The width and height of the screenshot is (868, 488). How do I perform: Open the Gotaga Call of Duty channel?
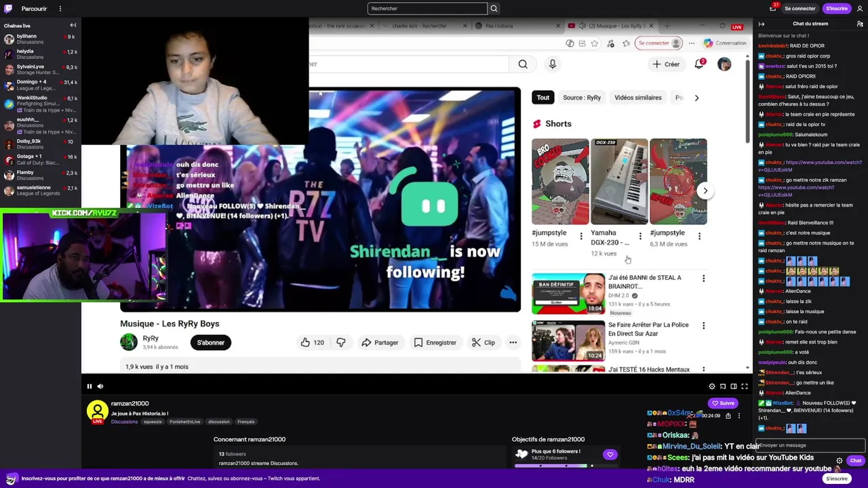(41, 159)
